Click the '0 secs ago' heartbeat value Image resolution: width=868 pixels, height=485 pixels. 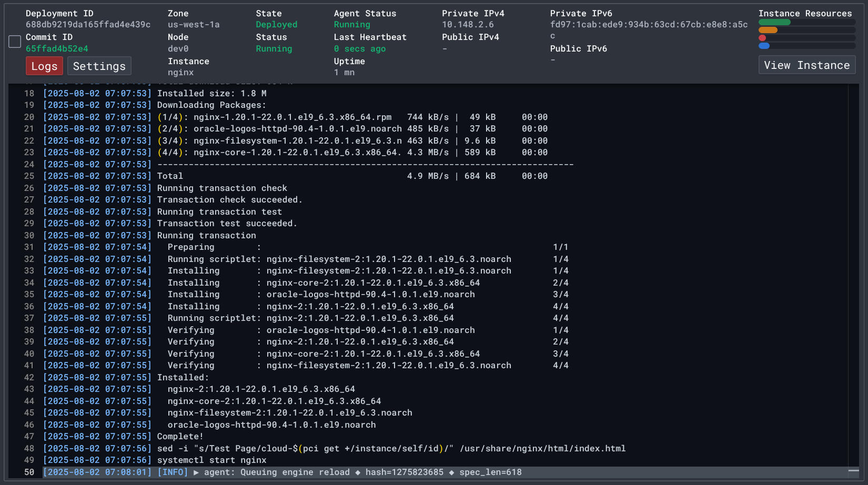360,49
